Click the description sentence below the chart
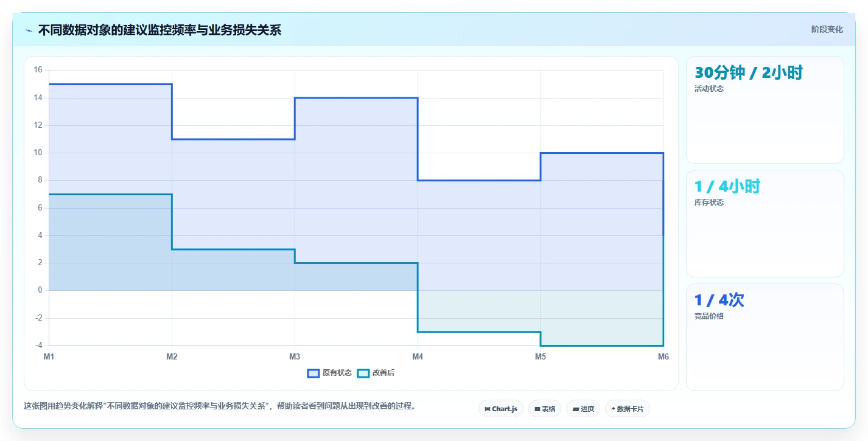Viewport: 868px width, 441px height. pyautogui.click(x=221, y=406)
